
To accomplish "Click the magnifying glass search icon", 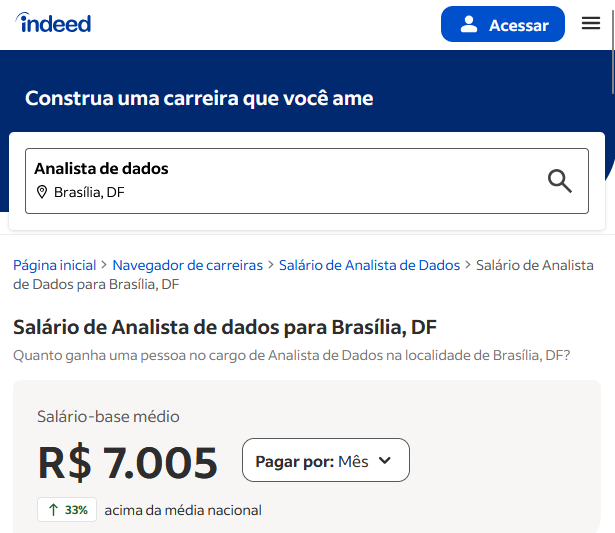I will (560, 181).
